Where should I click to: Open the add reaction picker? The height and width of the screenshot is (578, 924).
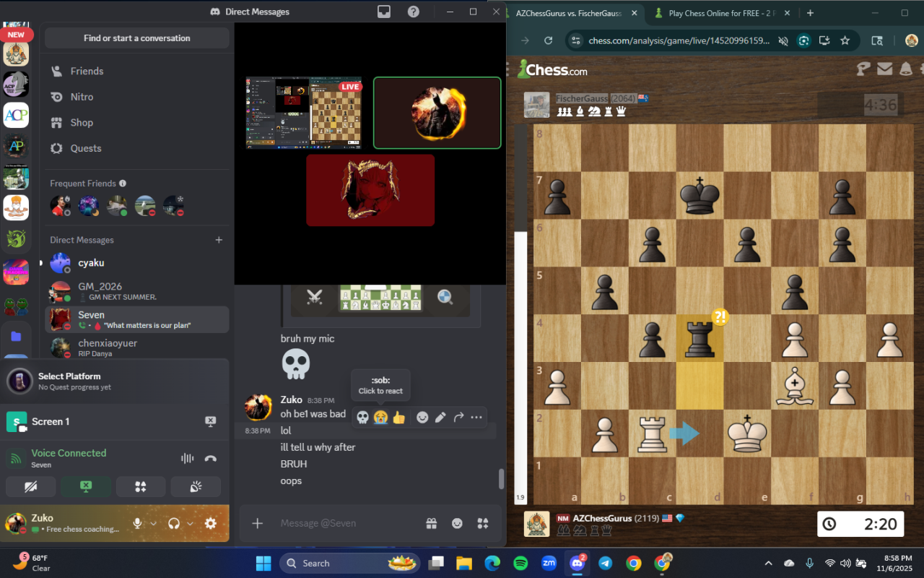tap(422, 417)
